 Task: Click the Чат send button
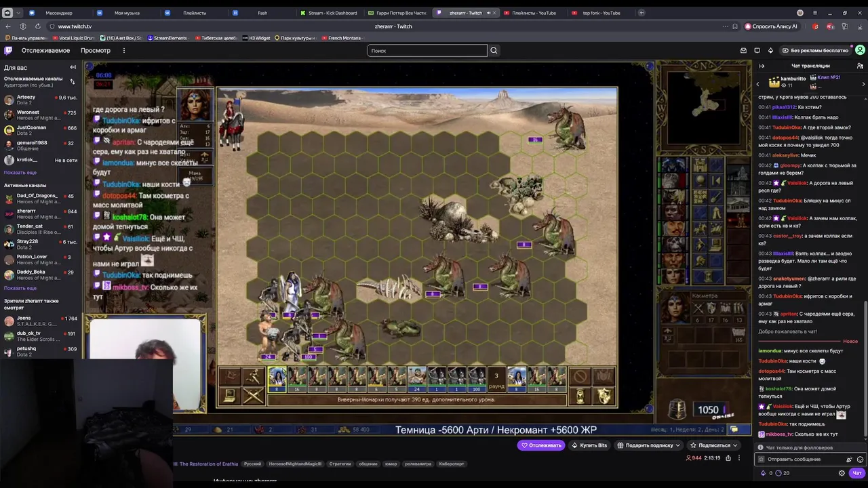tap(857, 473)
